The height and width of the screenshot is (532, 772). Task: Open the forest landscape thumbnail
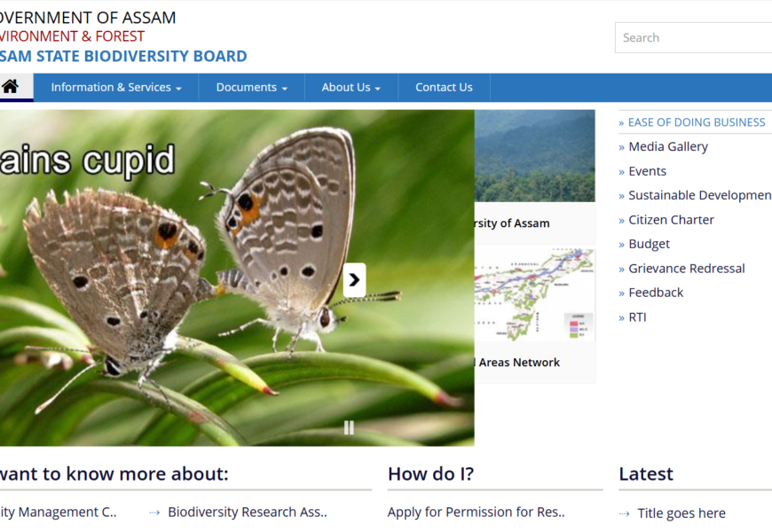[535, 156]
